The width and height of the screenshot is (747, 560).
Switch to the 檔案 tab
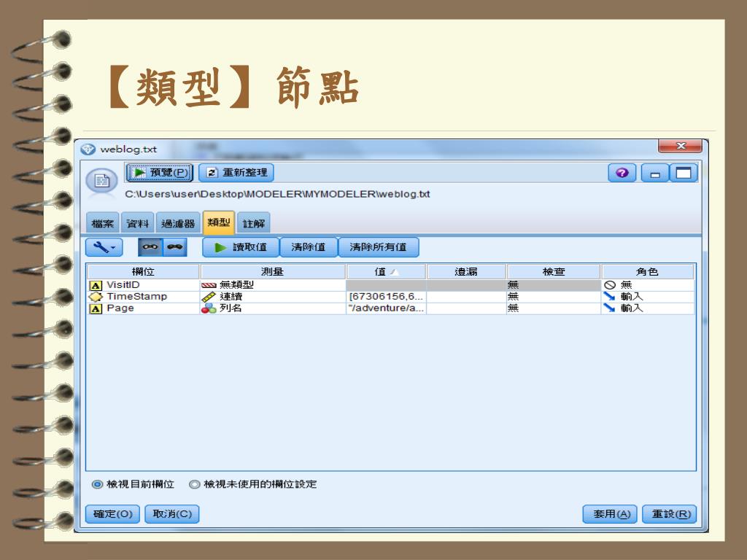(x=102, y=223)
